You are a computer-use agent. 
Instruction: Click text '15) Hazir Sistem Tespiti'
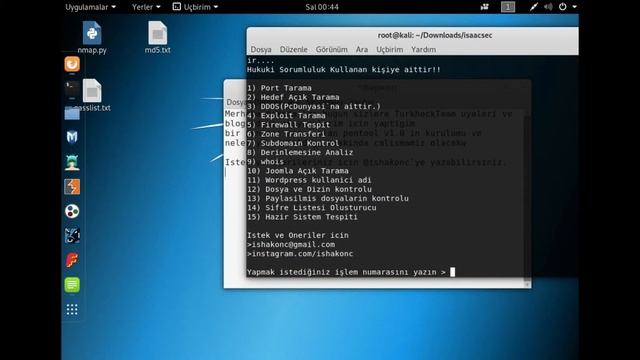(x=302, y=217)
